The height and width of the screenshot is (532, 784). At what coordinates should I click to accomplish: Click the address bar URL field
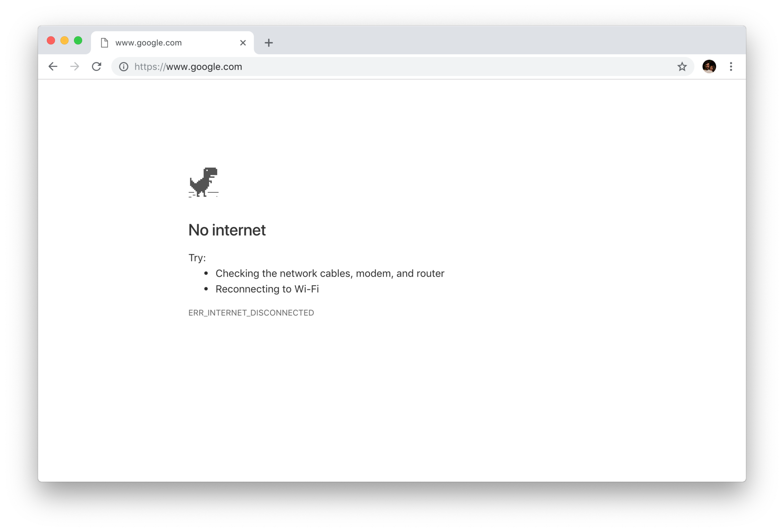[x=402, y=67]
